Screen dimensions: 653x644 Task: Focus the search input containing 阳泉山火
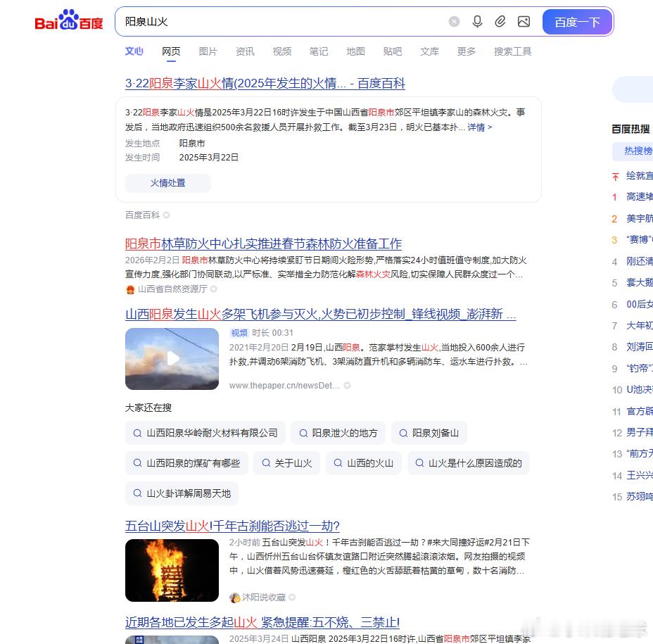[283, 22]
